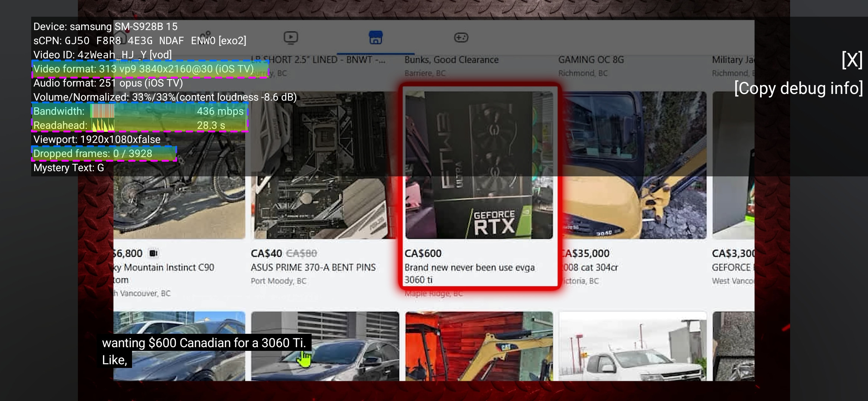This screenshot has width=868, height=401.
Task: Open the yellow cat 304cr excavator photo
Action: point(633,165)
